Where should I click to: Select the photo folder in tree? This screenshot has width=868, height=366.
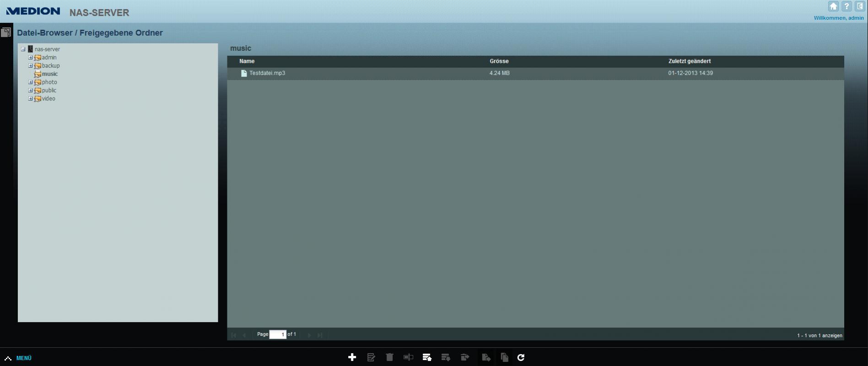[49, 82]
